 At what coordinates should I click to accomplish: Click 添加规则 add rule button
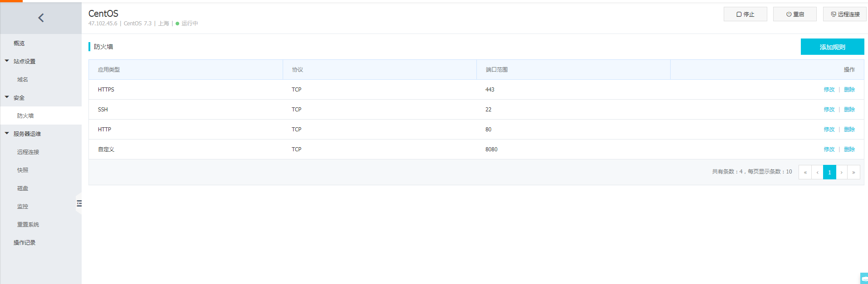832,47
